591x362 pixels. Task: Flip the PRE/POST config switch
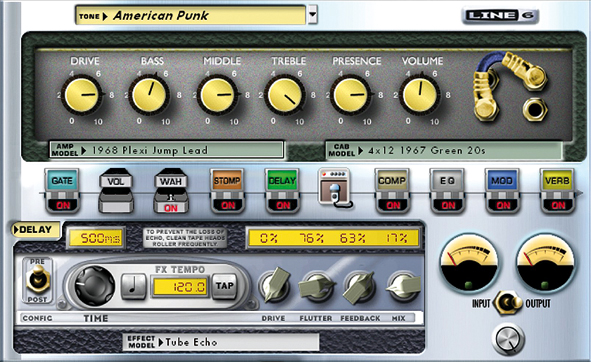(x=38, y=281)
